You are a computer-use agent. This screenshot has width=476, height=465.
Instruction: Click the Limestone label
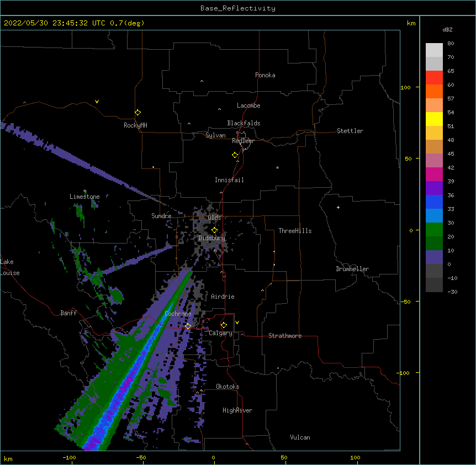pos(84,197)
